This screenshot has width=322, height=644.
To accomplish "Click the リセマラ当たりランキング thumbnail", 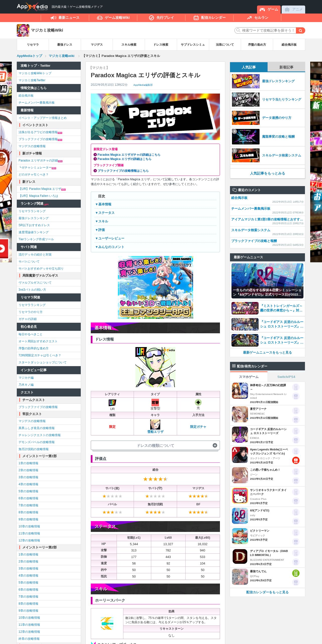I will [246, 99].
